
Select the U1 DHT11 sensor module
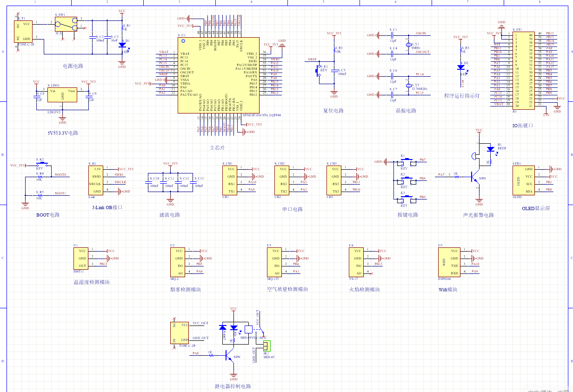(80, 259)
